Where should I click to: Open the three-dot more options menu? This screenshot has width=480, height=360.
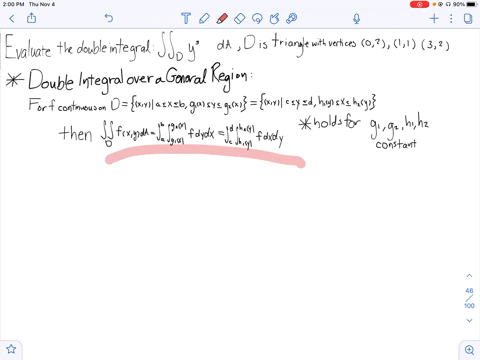pos(451,18)
